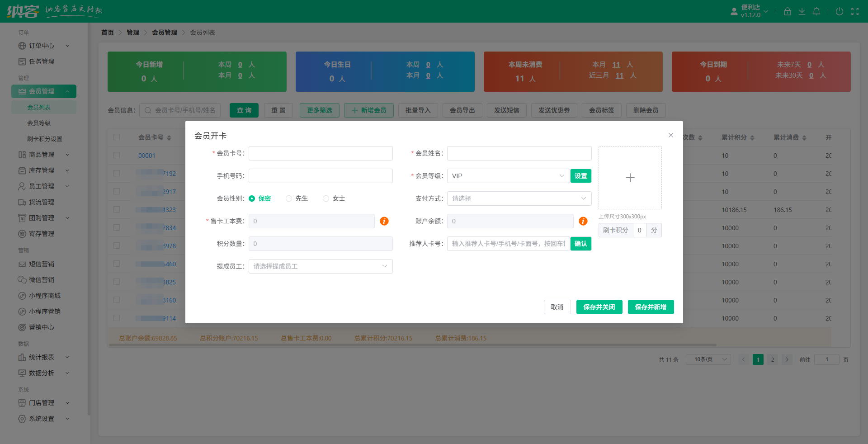The height and width of the screenshot is (444, 868).
Task: Click info icon beside 账户余额 field
Action: coord(583,221)
